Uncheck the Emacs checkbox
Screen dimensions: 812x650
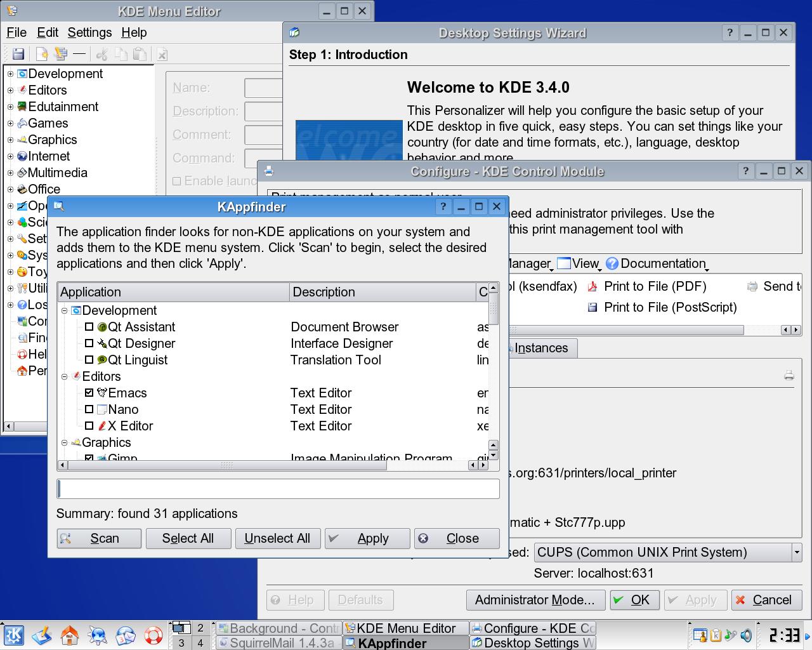(x=89, y=393)
